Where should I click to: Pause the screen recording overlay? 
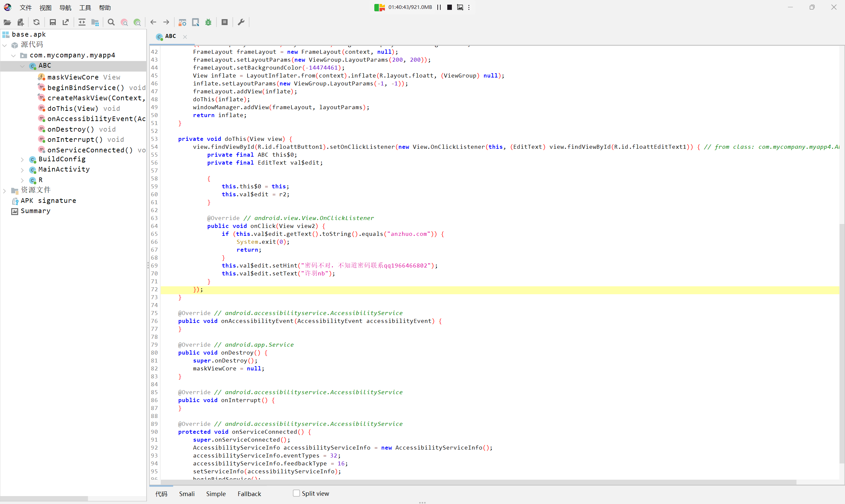[439, 7]
